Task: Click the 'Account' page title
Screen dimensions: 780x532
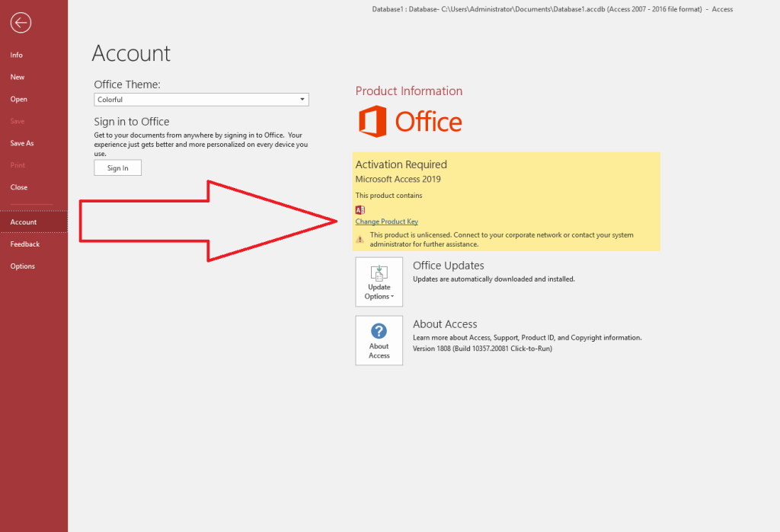Action: (x=131, y=53)
